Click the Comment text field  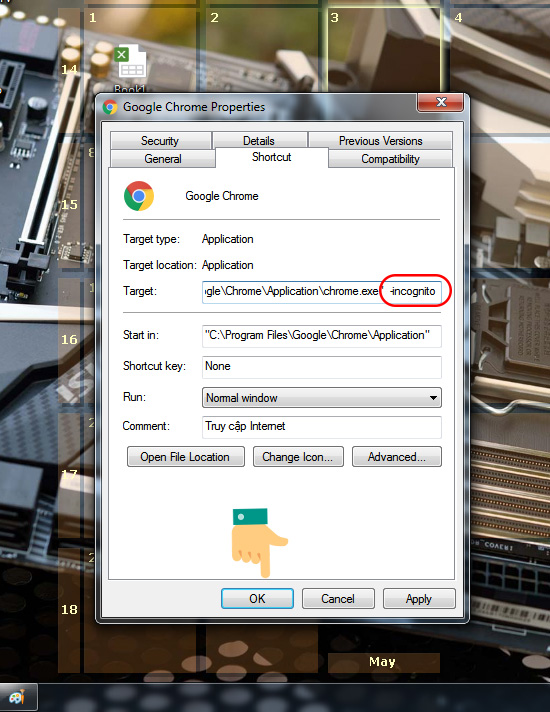click(322, 426)
